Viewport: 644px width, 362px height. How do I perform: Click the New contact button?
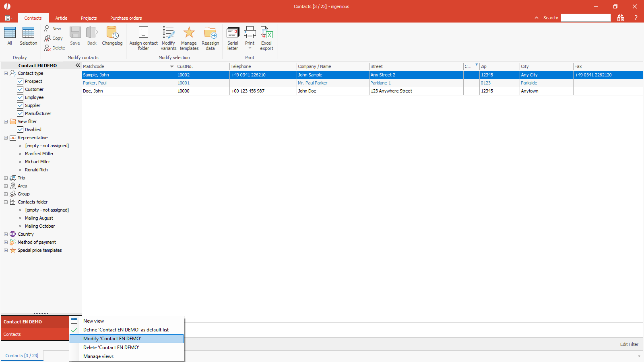(53, 29)
